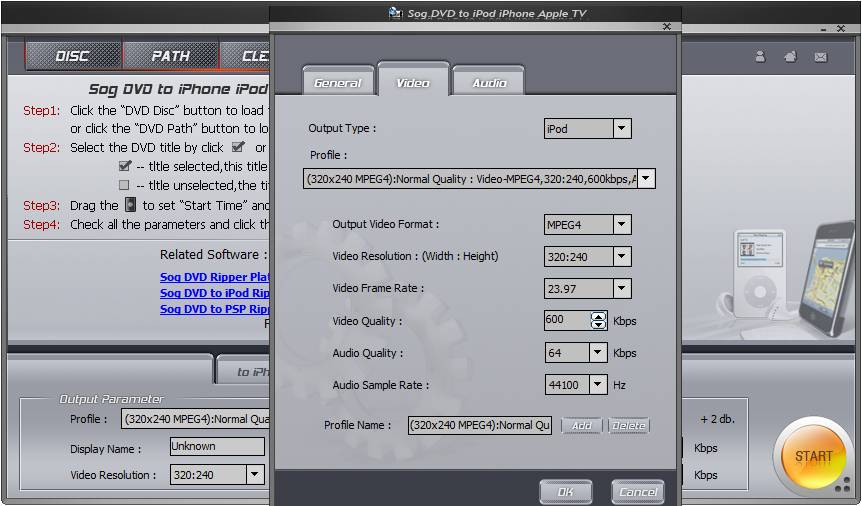Viewport: 862px width, 506px height.
Task: Select the Video tab
Action: [413, 82]
